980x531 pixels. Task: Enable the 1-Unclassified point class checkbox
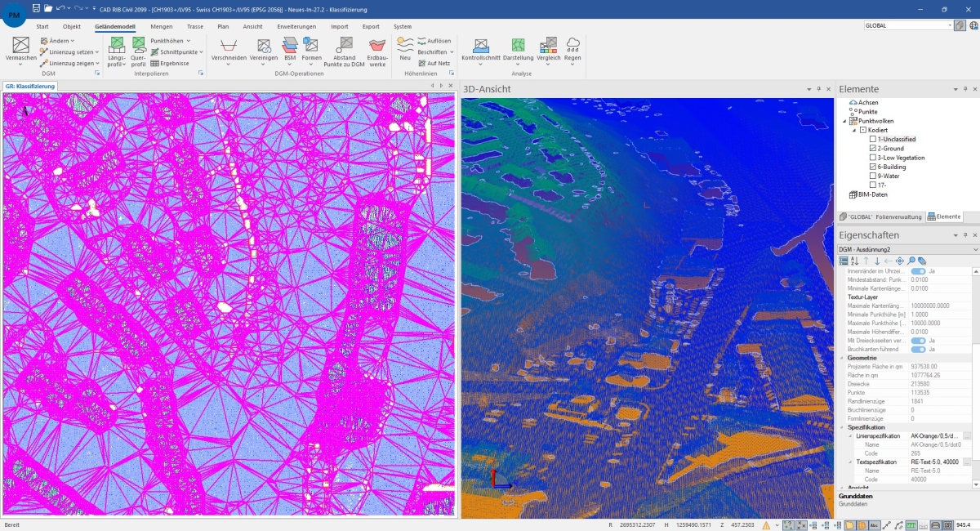873,140
